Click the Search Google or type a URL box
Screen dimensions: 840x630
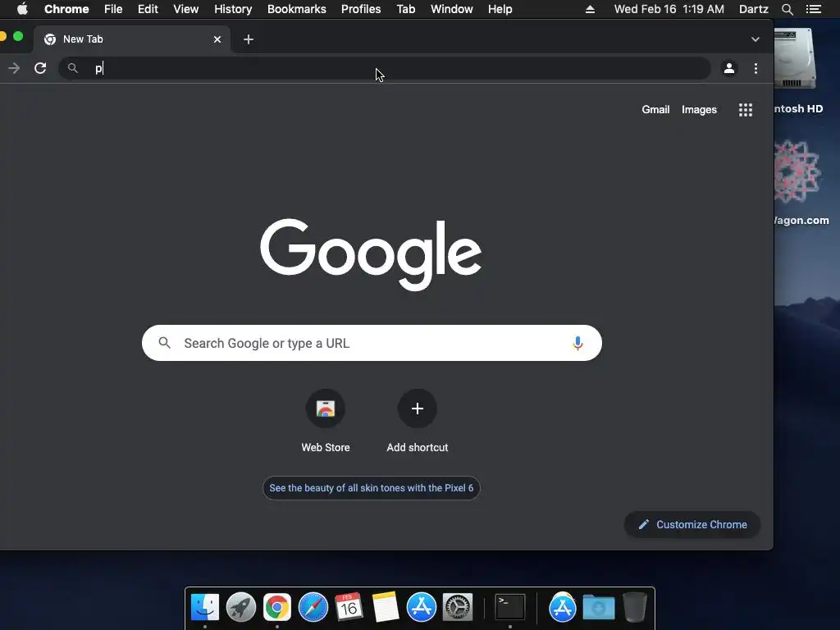click(x=372, y=343)
